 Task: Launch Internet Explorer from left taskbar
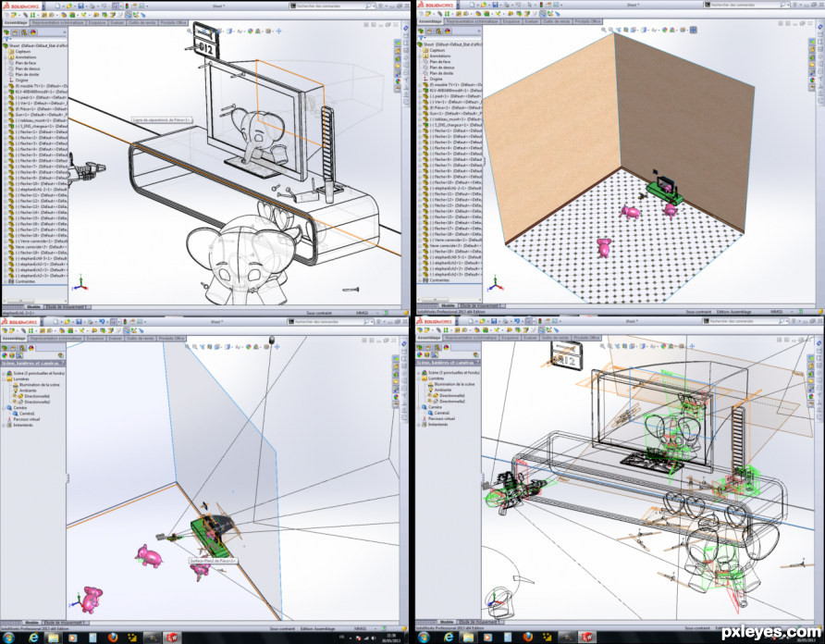[33, 638]
